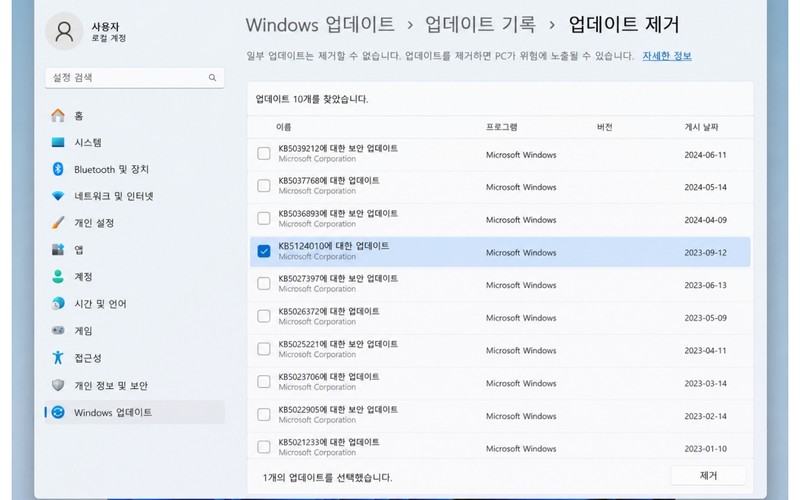Click the 계정 person icon
This screenshot has width=800, height=500.
[58, 277]
